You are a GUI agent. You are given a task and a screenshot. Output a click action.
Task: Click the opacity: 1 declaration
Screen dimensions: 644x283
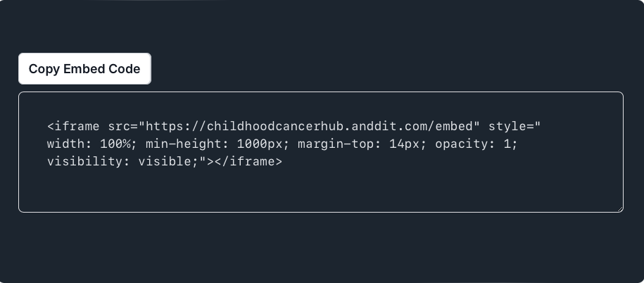[x=473, y=144]
